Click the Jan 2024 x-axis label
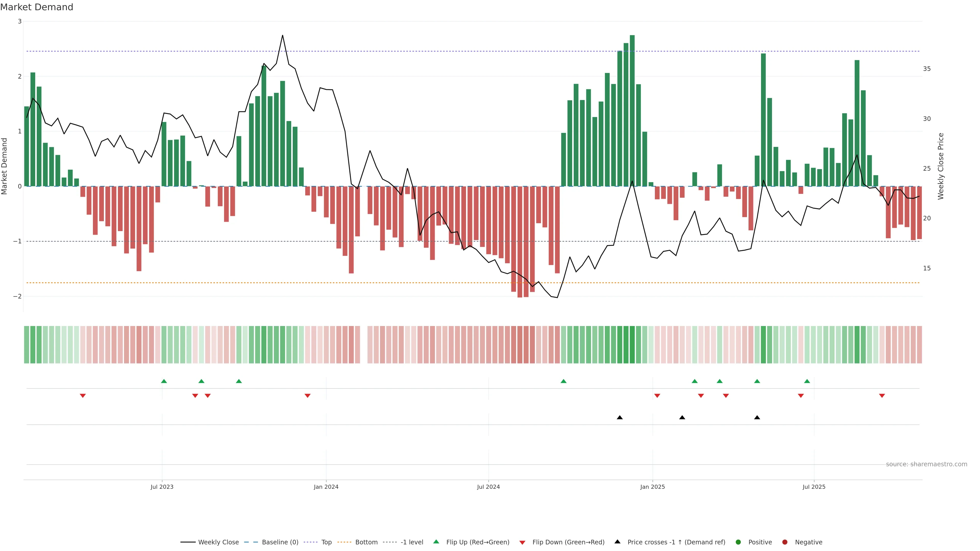The height and width of the screenshot is (551, 980). click(x=326, y=487)
